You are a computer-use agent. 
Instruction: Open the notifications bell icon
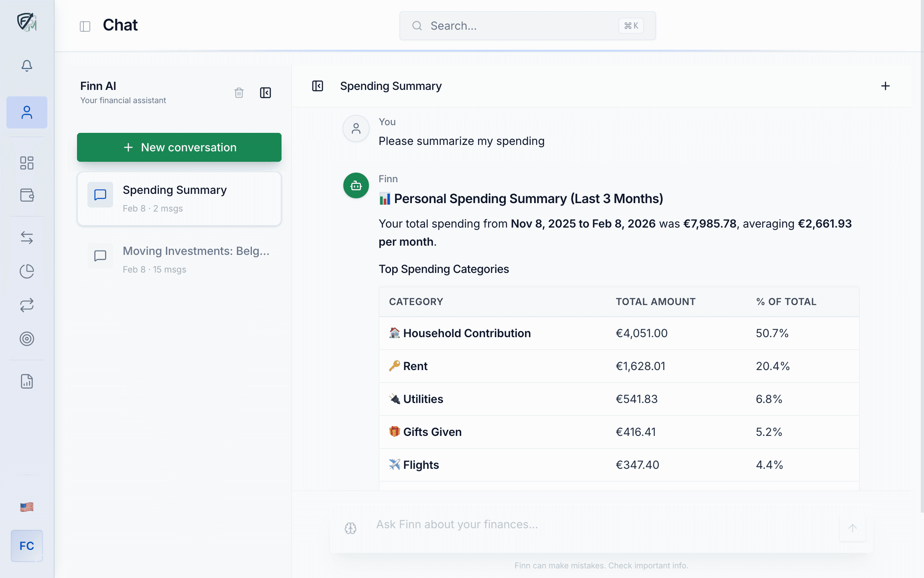pyautogui.click(x=27, y=66)
